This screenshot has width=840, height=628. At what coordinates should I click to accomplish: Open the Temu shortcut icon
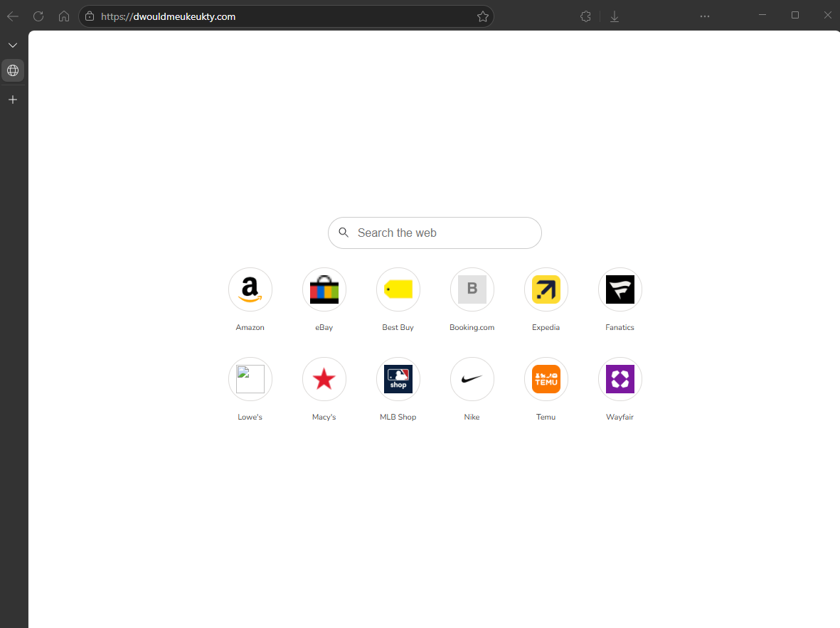[546, 379]
